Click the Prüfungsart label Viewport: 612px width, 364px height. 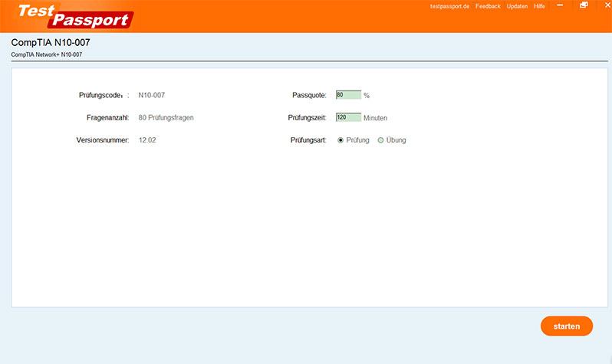(x=308, y=140)
